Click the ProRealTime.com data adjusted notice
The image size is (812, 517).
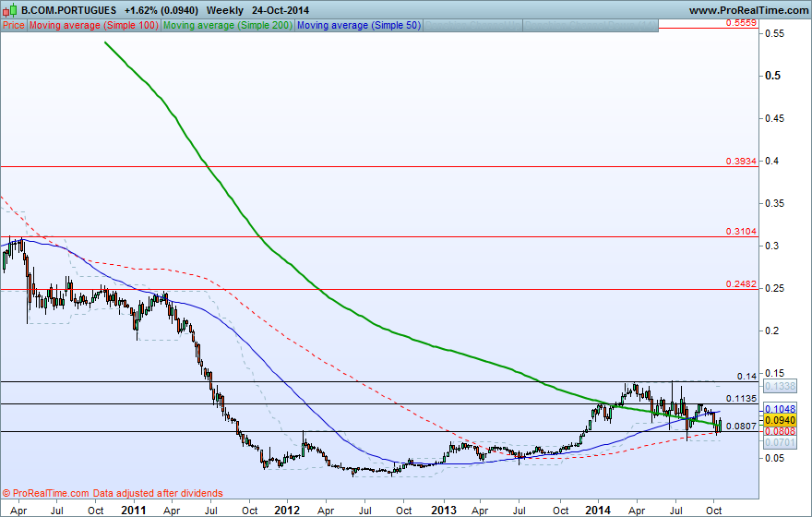[x=113, y=493]
